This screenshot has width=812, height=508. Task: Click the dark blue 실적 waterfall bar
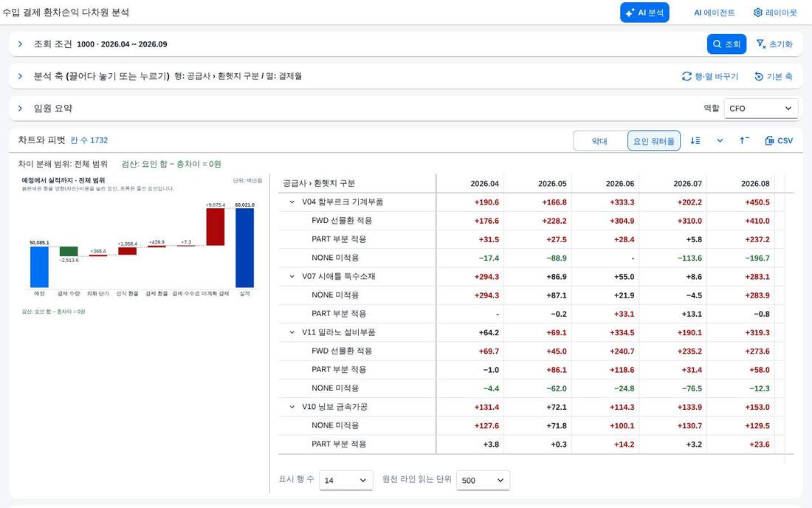click(244, 247)
